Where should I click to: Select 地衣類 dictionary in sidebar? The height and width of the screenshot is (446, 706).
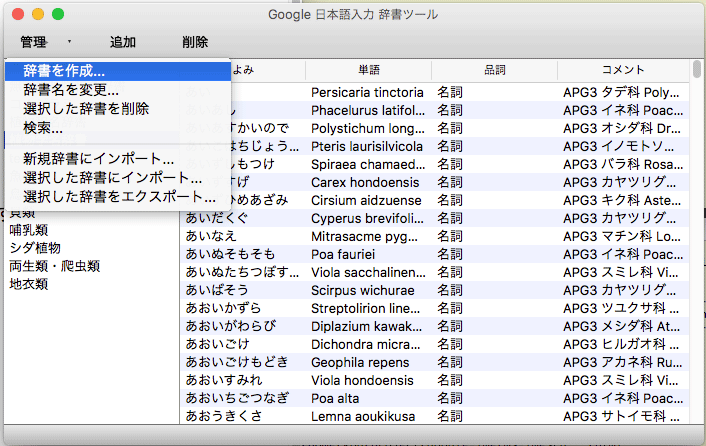pyautogui.click(x=29, y=284)
